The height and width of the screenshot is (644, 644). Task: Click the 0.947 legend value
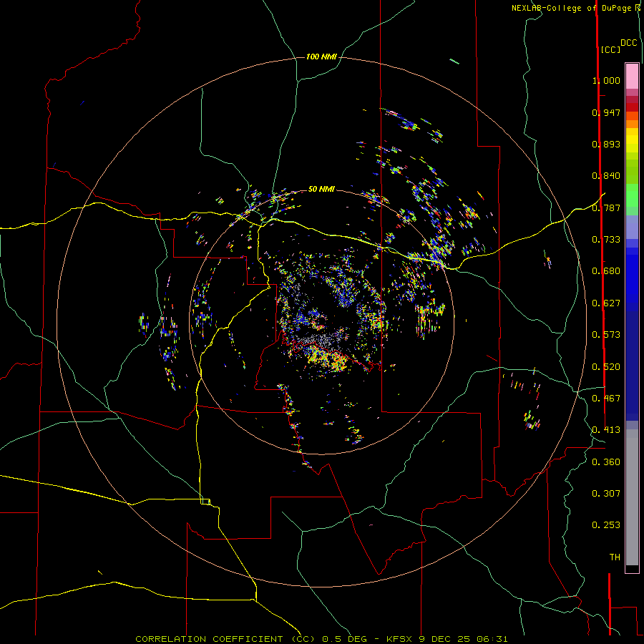(x=606, y=112)
